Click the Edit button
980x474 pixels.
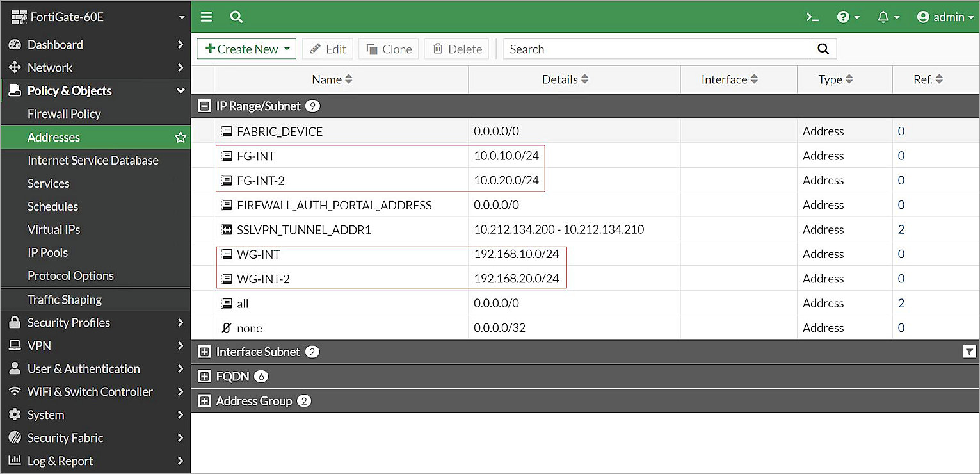click(x=327, y=49)
